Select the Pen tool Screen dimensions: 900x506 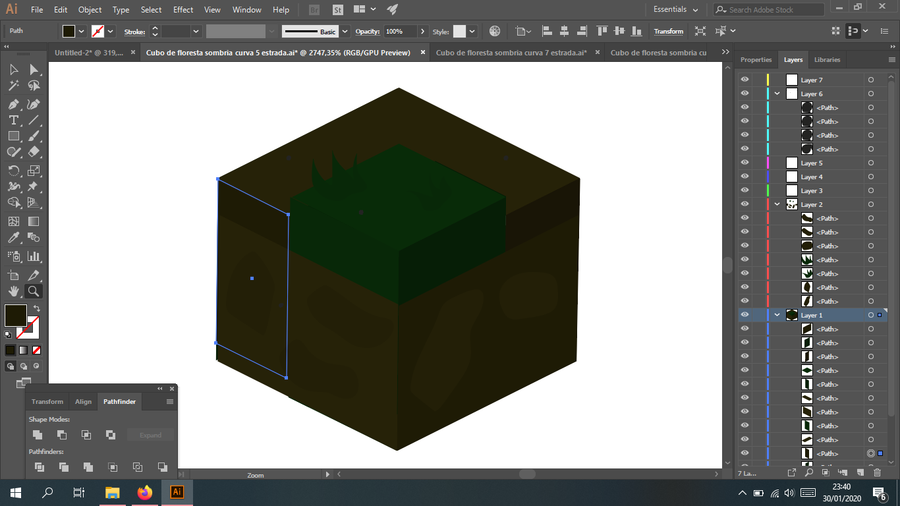point(13,104)
